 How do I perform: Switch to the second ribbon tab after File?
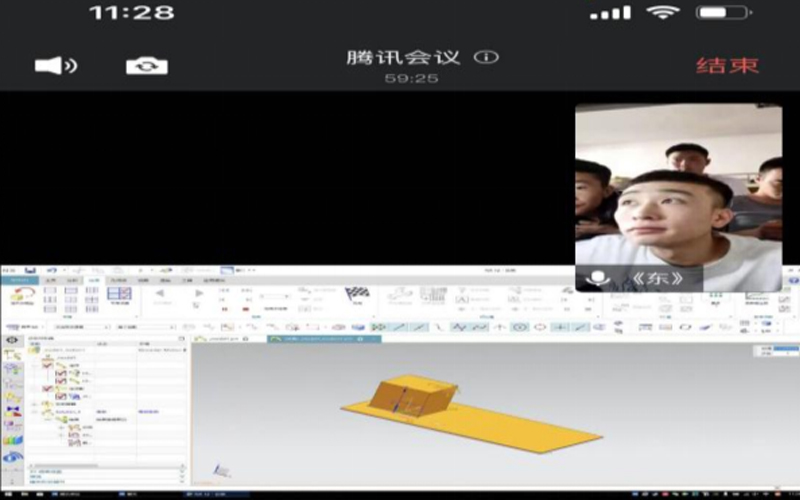click(x=72, y=280)
